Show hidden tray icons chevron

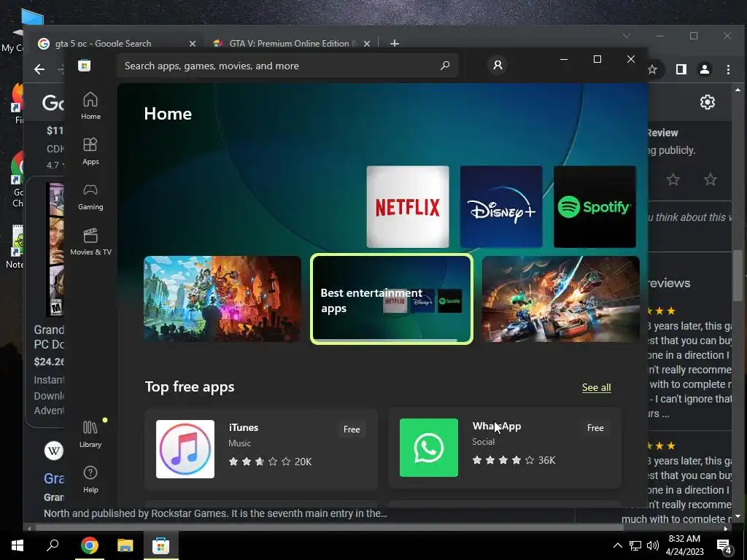[x=617, y=545]
